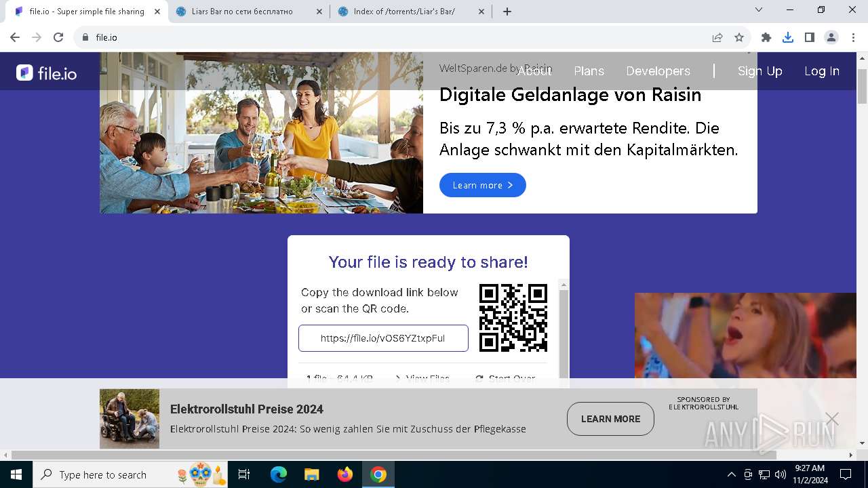Viewport: 868px width, 488px height.
Task: Open the About page link
Action: click(534, 71)
